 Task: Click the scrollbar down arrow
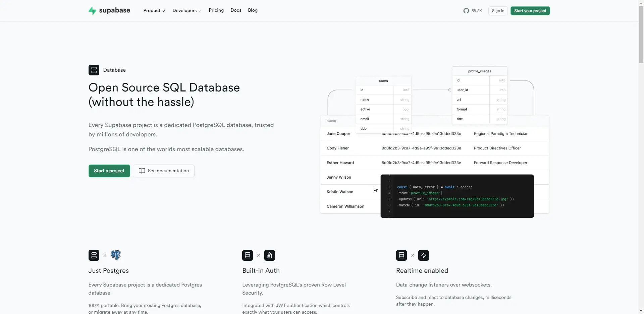point(641,311)
